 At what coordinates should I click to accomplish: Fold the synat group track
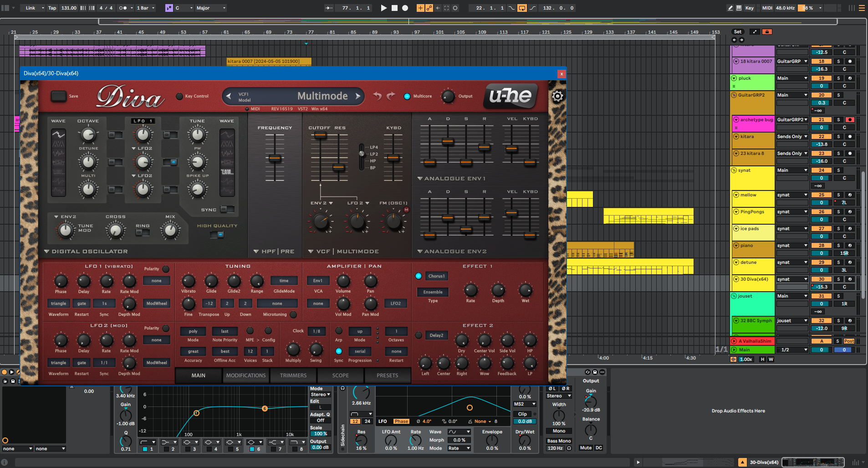tap(734, 170)
